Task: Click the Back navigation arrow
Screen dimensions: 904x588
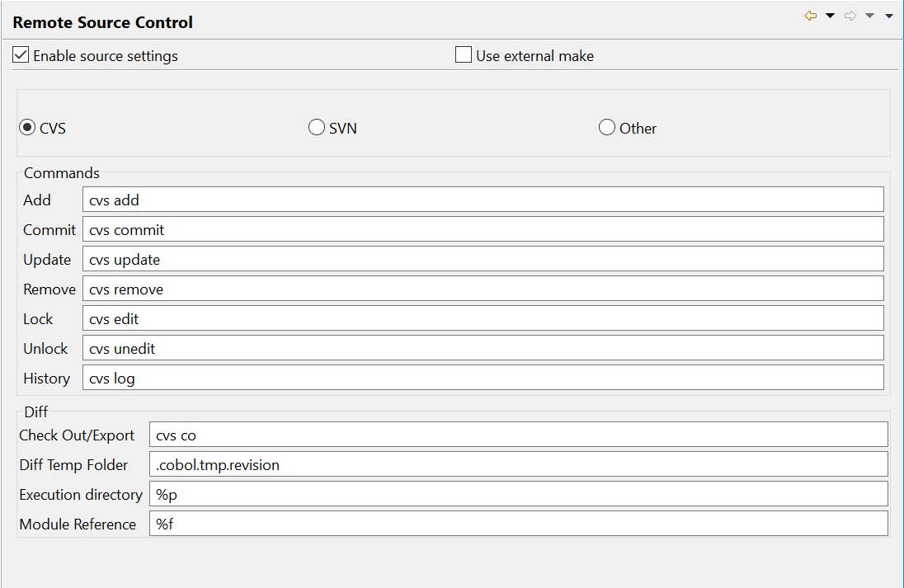Action: [809, 15]
